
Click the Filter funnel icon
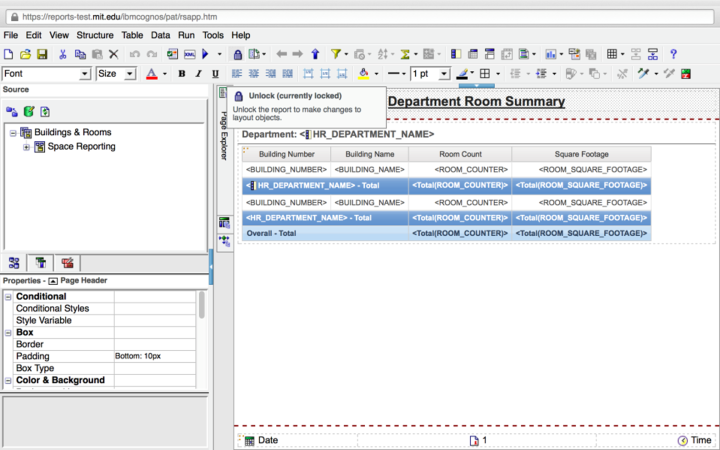coord(336,54)
